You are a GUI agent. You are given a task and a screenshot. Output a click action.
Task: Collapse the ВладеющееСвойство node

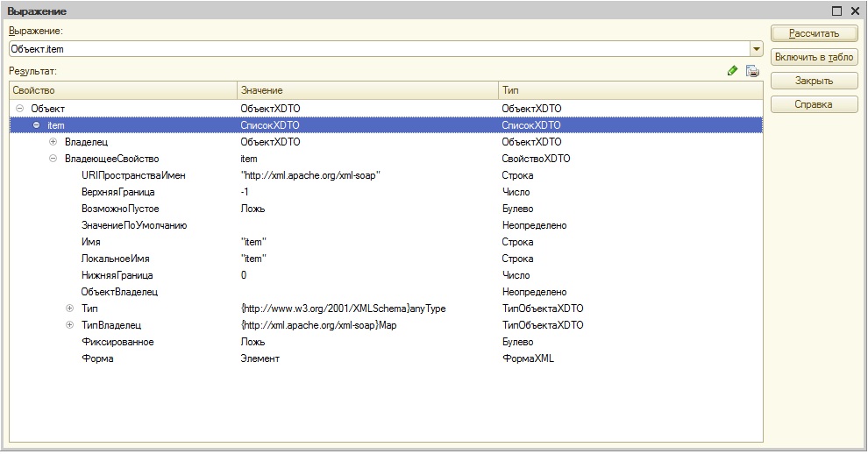click(53, 159)
